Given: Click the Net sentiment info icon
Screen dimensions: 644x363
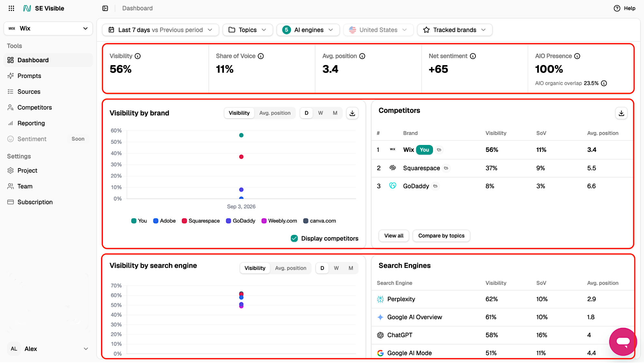Looking at the screenshot, I should click(473, 56).
